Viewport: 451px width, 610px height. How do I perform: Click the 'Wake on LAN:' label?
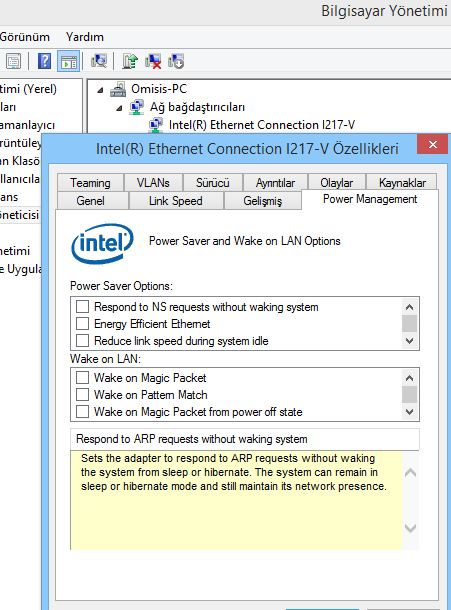pos(105,359)
